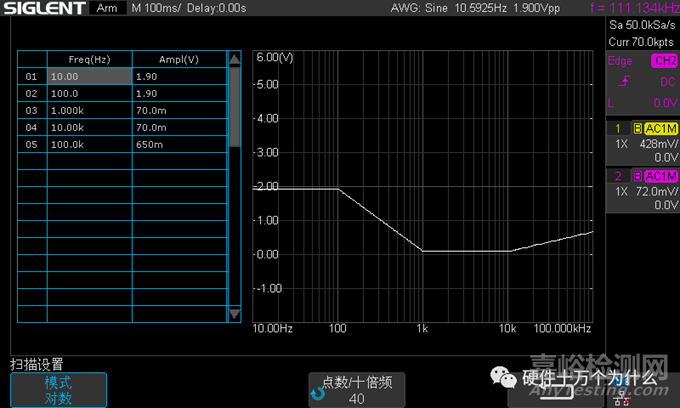The image size is (680, 408).
Task: Toggle channel 1 number box
Action: coord(618,129)
